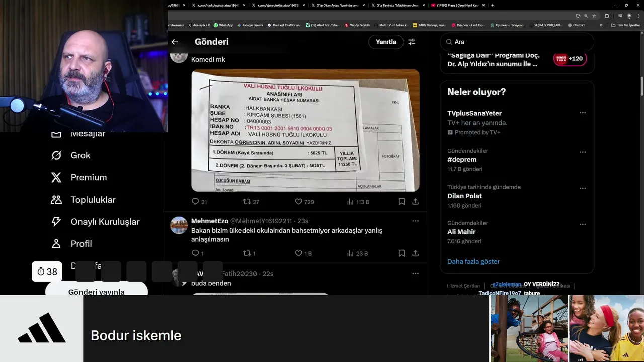Open Profil in the sidebar
The width and height of the screenshot is (644, 362).
point(71,244)
